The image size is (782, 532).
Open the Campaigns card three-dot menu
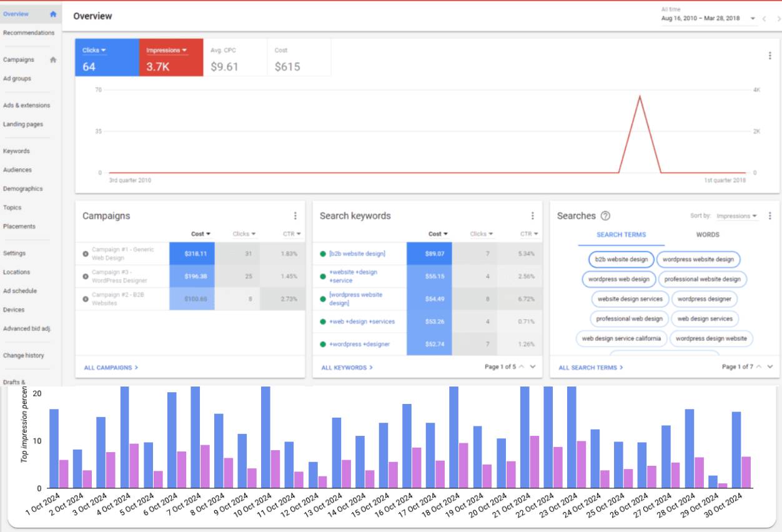click(x=295, y=216)
